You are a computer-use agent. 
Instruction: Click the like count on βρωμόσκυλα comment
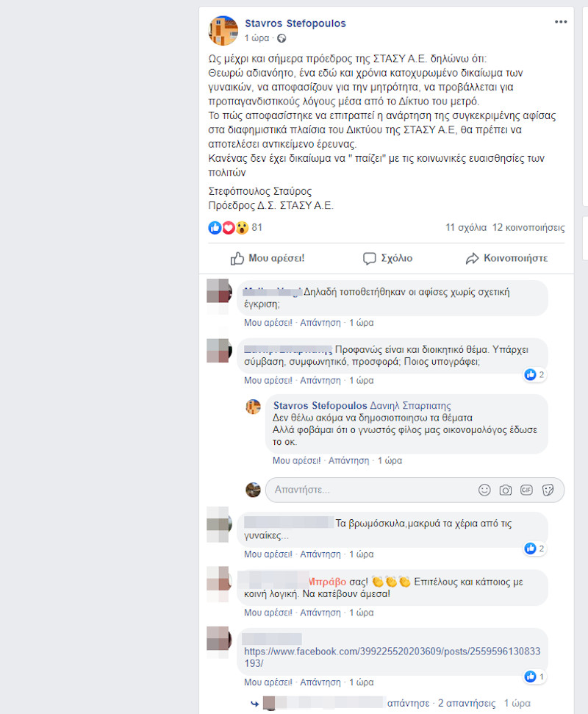[534, 549]
